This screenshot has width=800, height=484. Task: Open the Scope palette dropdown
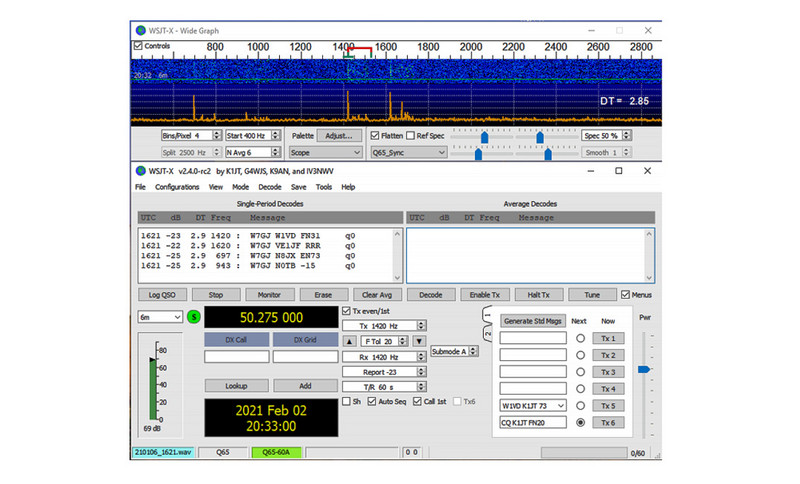pos(326,152)
